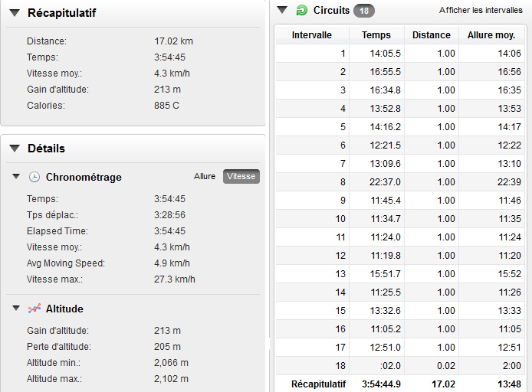Collapse the Détails section triangle
Image resolution: width=532 pixels, height=392 pixels.
tap(15, 149)
